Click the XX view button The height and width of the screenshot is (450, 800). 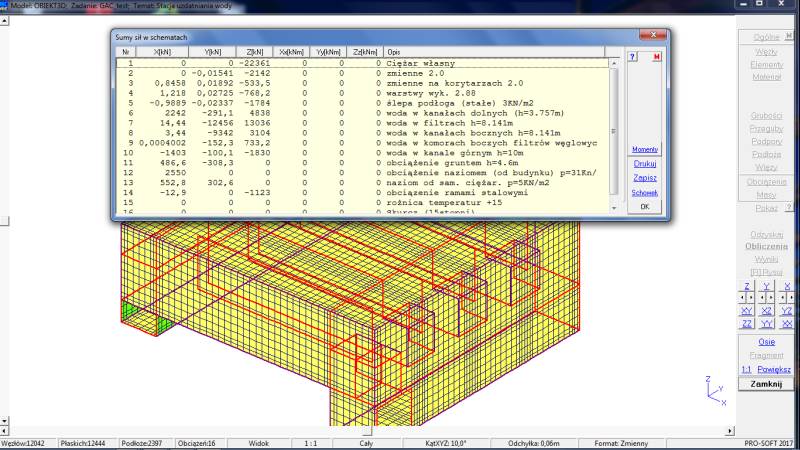[786, 323]
